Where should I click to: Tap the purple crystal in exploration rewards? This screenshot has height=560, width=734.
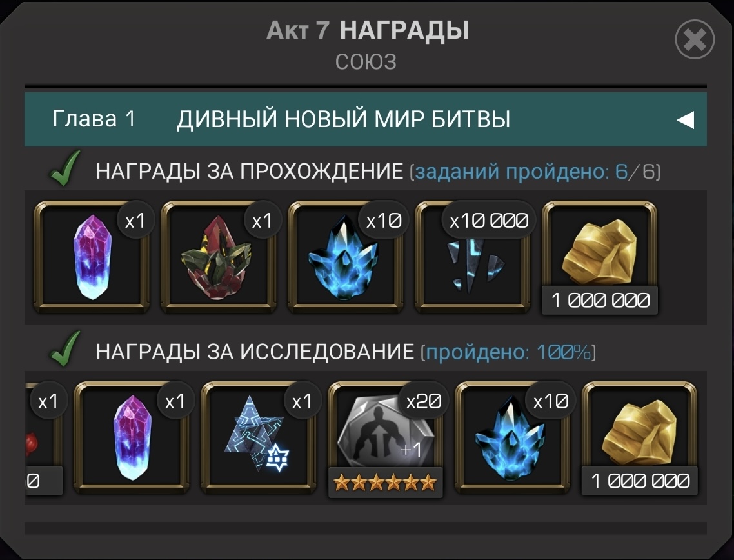pos(132,438)
